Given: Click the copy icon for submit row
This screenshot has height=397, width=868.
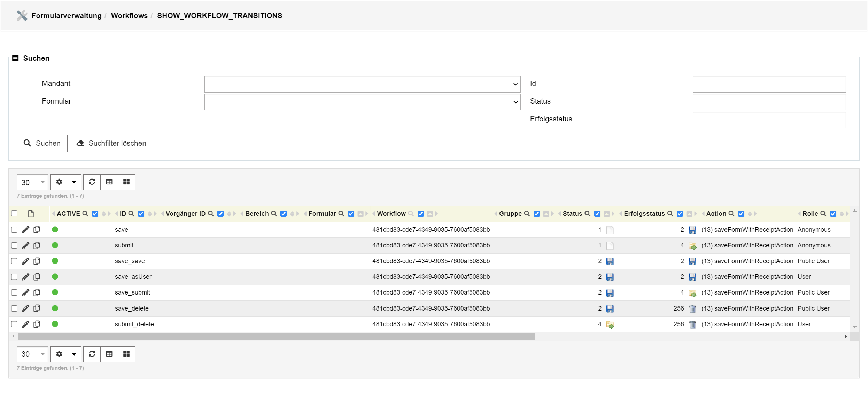Looking at the screenshot, I should [x=37, y=245].
